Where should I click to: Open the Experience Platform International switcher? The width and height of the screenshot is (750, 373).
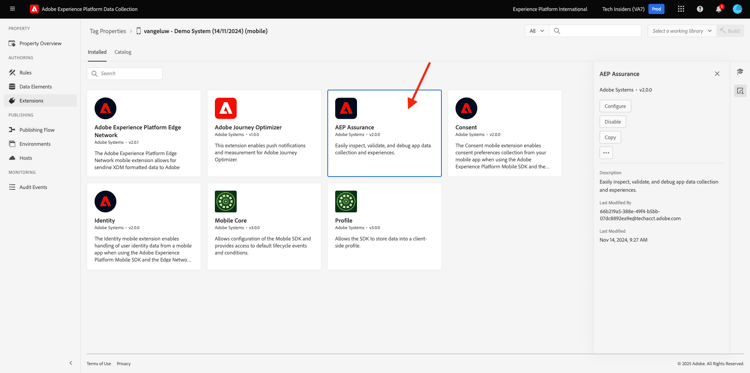tap(550, 9)
